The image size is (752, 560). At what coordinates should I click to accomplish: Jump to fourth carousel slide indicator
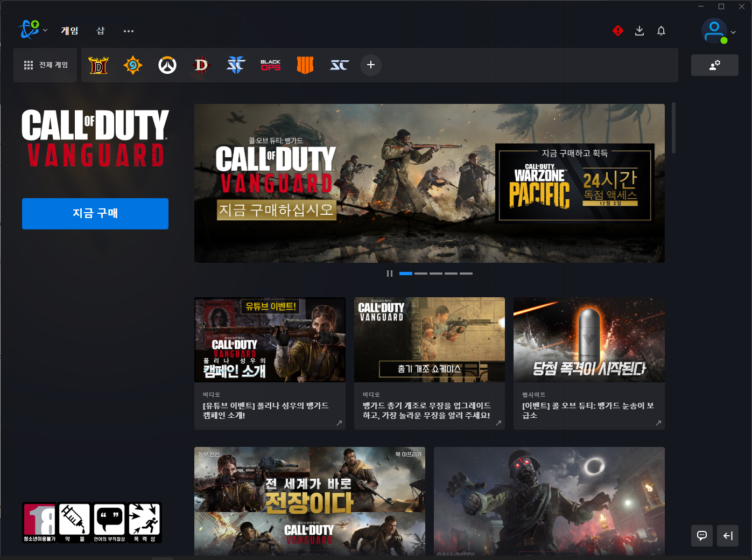451,274
